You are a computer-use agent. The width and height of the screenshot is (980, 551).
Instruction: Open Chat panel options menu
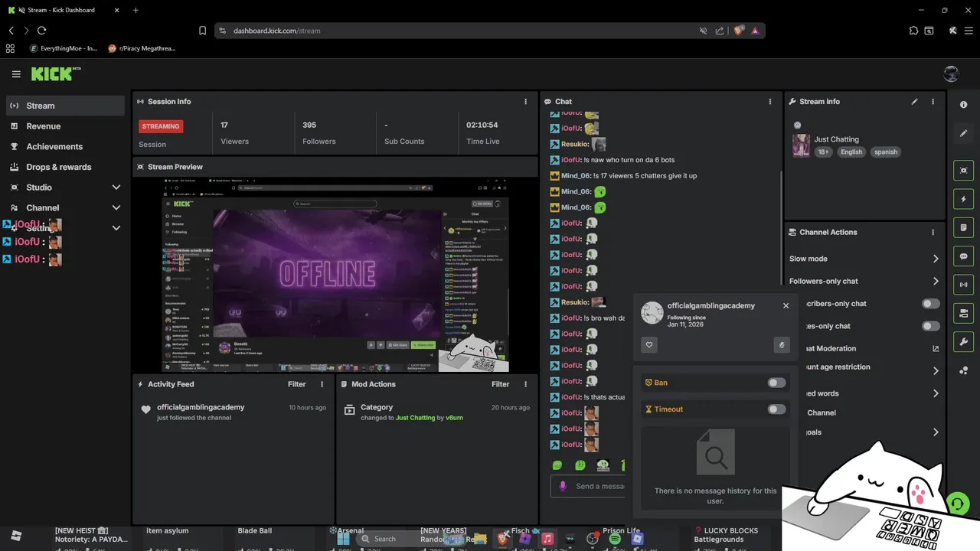click(770, 102)
